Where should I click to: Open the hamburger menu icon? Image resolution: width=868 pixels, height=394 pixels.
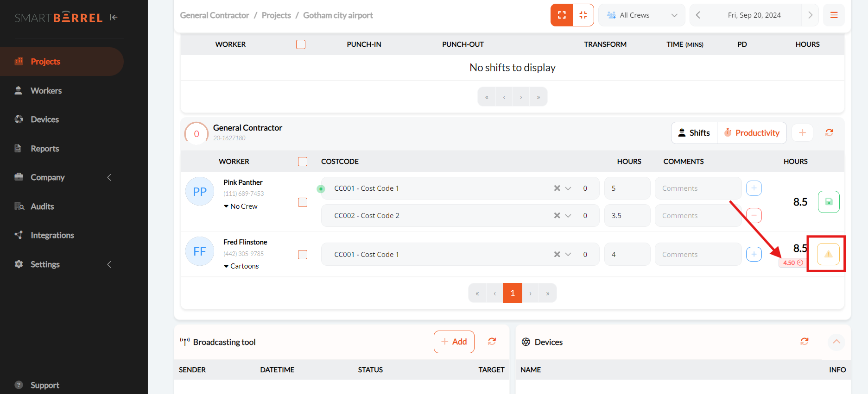coord(834,15)
